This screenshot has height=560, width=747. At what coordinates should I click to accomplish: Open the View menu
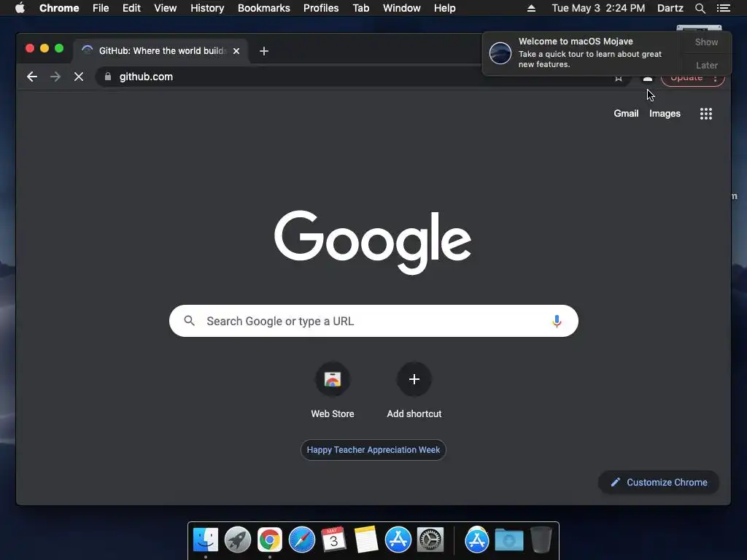(166, 8)
